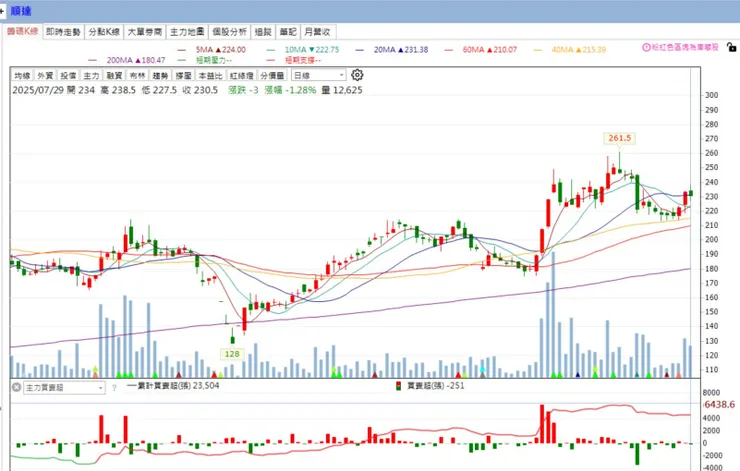Click the 順達 stock name title

[x=21, y=10]
